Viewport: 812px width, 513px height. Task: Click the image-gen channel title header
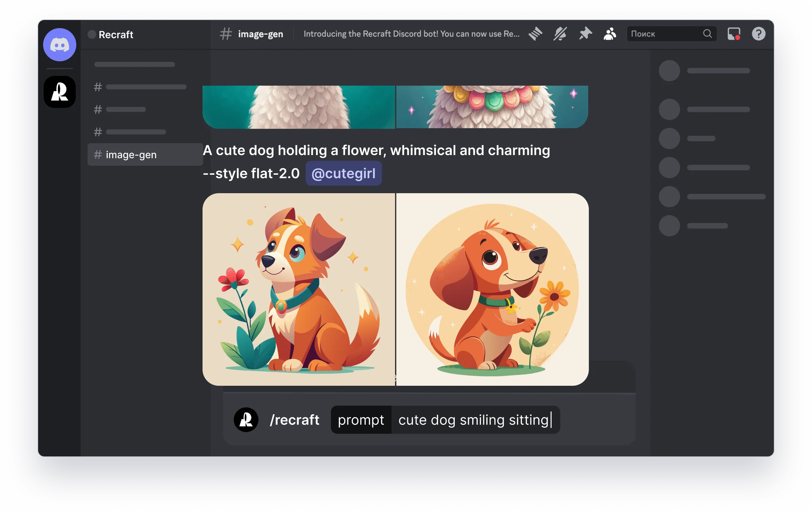[260, 34]
